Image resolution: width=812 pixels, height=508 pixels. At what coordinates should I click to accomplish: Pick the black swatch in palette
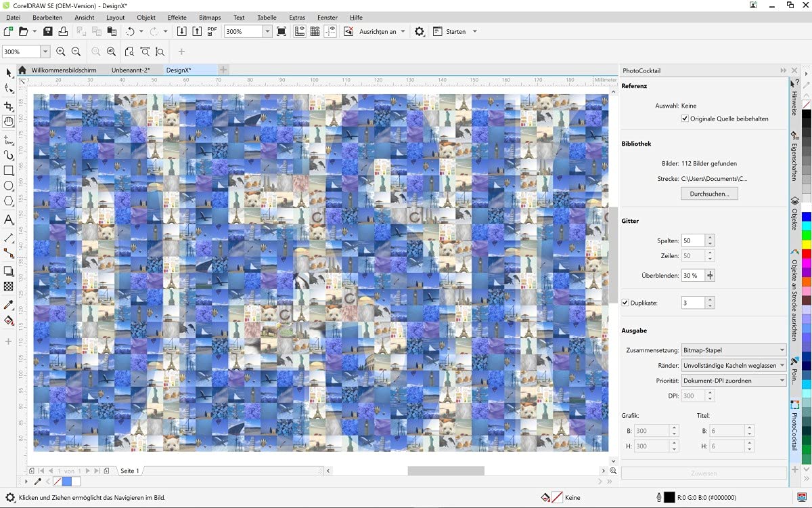(806, 114)
